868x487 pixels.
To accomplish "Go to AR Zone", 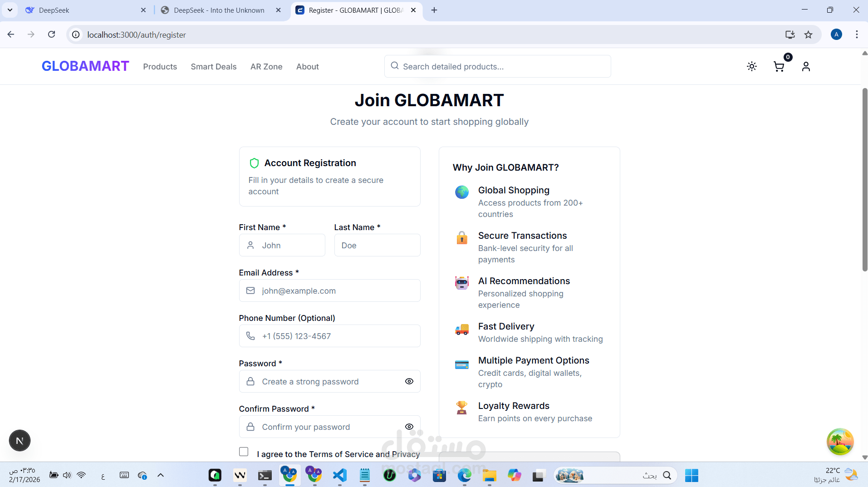I will 266,67.
